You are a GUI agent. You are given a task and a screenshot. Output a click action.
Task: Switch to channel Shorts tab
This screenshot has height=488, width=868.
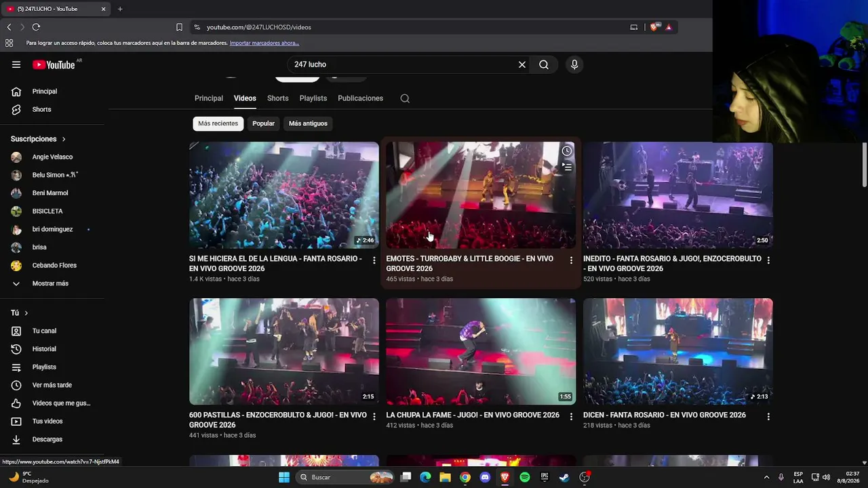(278, 98)
